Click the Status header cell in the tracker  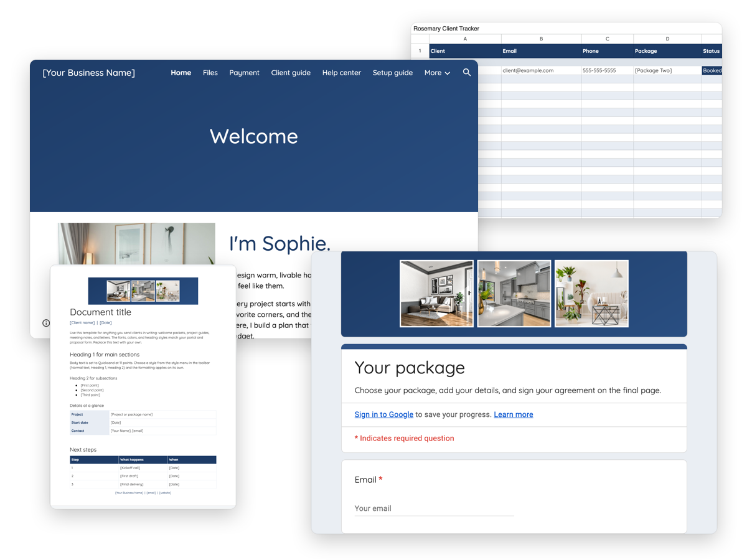[712, 51]
